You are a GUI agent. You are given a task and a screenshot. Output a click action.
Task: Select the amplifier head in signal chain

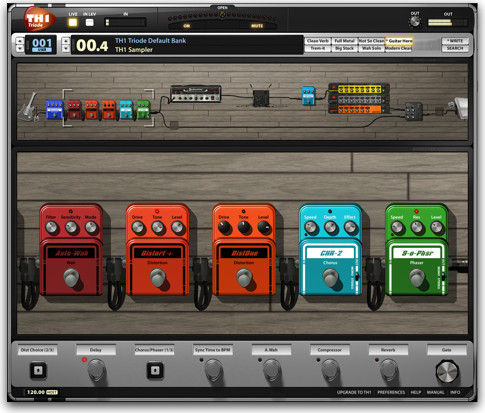tap(196, 94)
